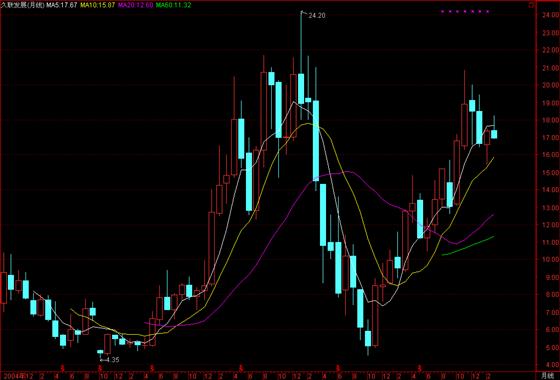Click the green MA60 line on chart

[468, 246]
